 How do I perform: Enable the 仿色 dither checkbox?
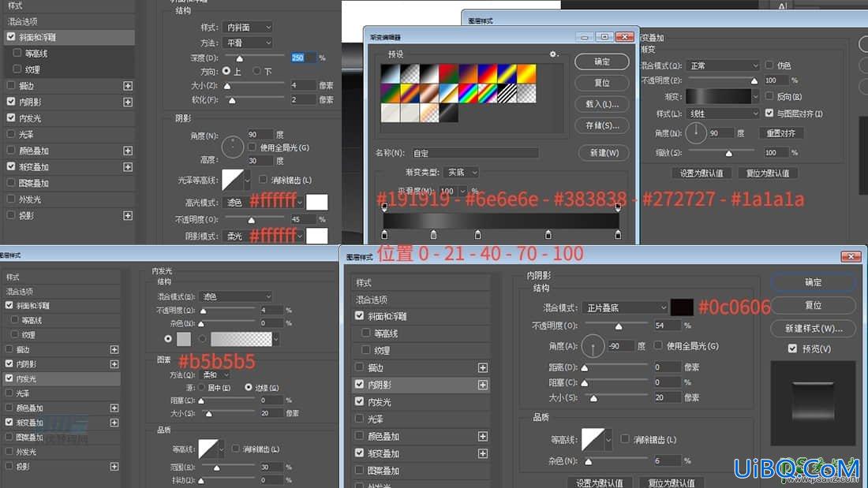tap(769, 65)
